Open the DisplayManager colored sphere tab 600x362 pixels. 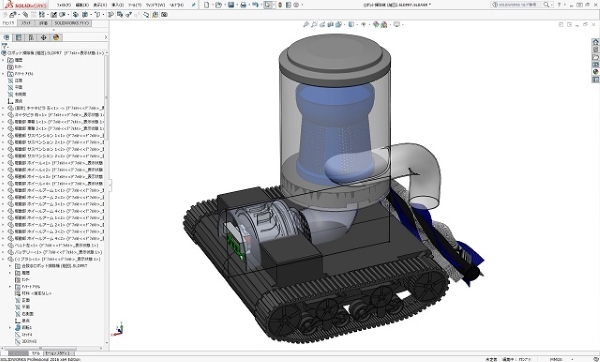tap(56, 38)
